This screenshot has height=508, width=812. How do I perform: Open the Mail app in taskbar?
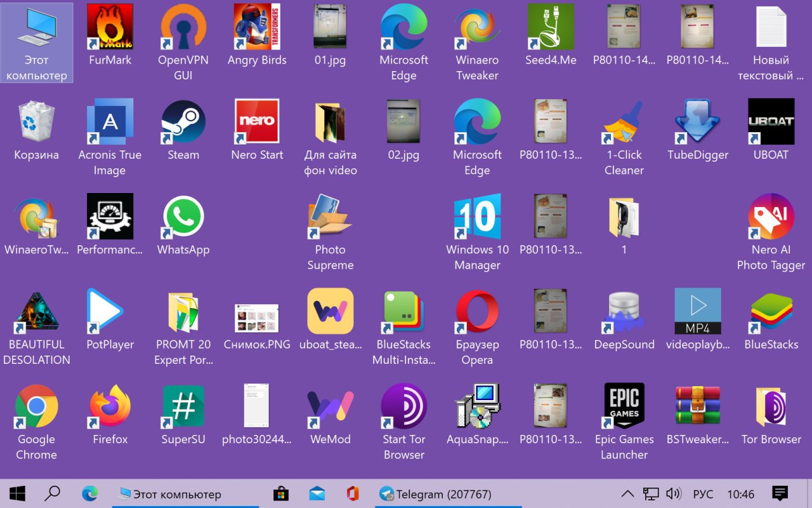click(x=317, y=493)
